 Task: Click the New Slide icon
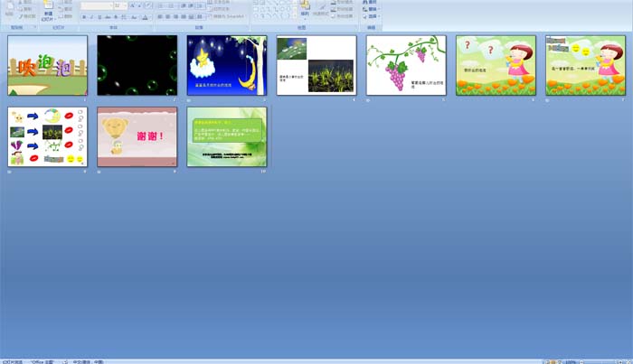tap(48, 5)
